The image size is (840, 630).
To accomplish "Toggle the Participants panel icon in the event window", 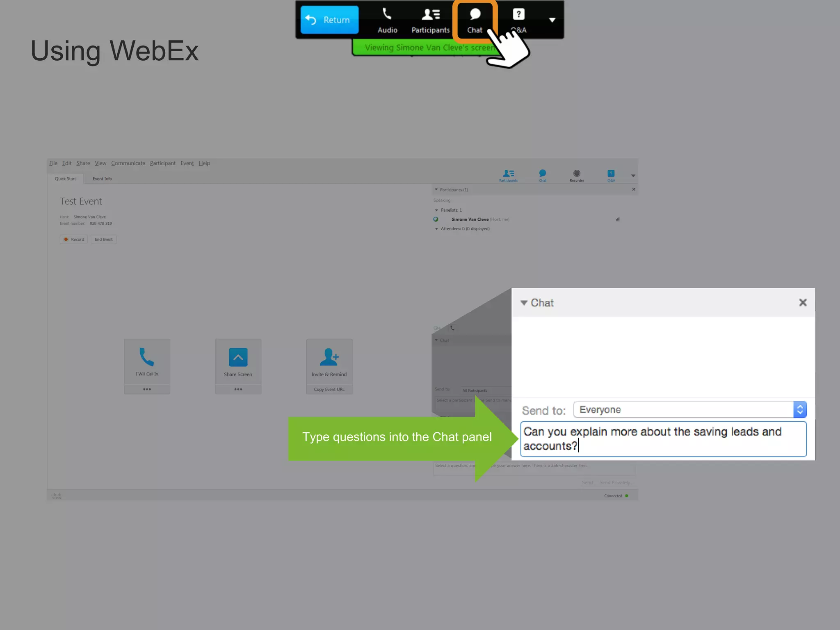I will tap(509, 176).
